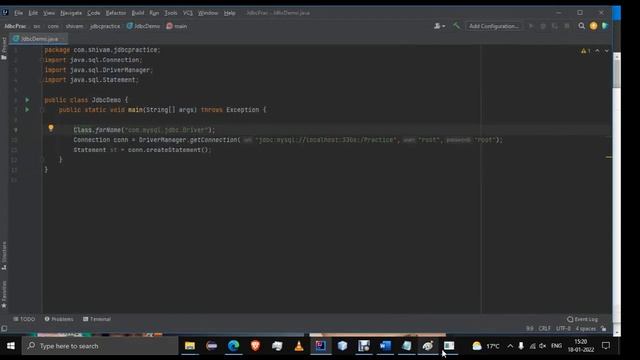Open Search Everywhere magnifier icon
The width and height of the screenshot is (640, 360).
(582, 26)
